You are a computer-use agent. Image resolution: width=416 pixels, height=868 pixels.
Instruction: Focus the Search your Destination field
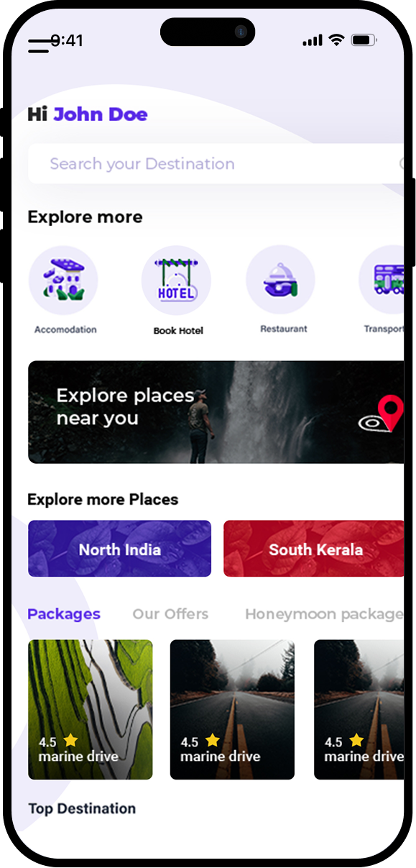(216, 164)
